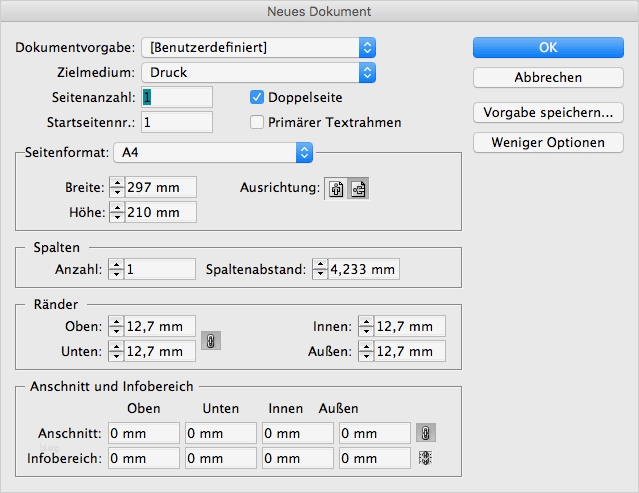The height and width of the screenshot is (493, 639).
Task: Click the Spaltenabstand 4,233 mm field
Action: (364, 269)
